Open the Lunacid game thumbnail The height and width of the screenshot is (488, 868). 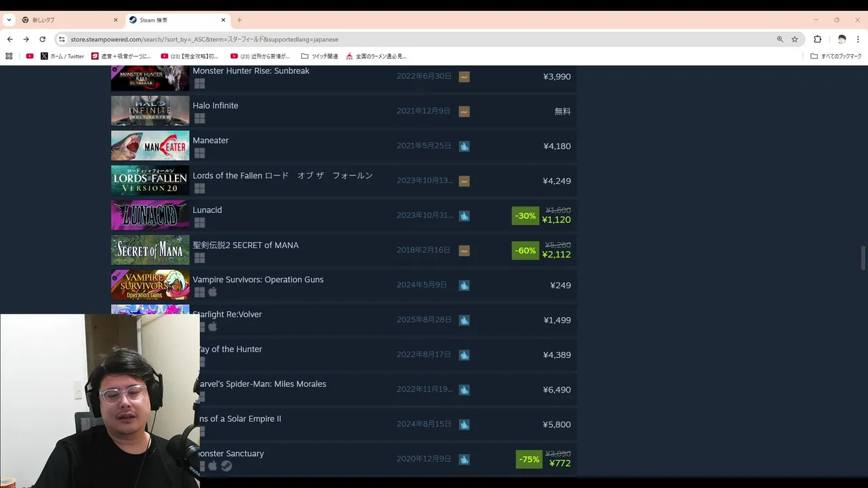tap(150, 215)
